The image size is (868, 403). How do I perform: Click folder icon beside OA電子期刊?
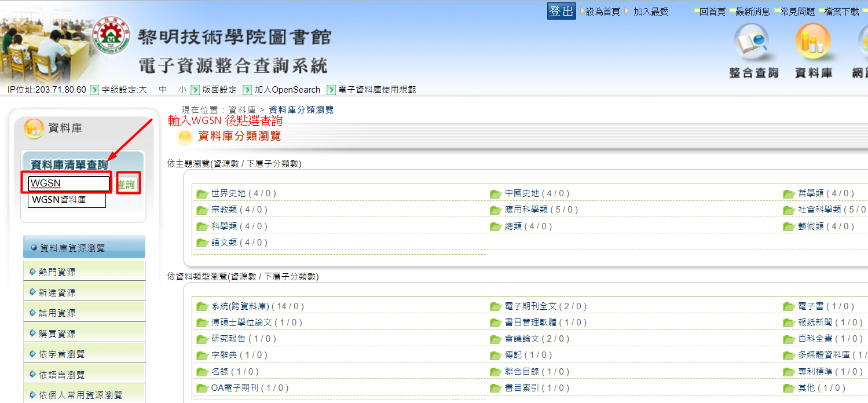[x=202, y=388]
